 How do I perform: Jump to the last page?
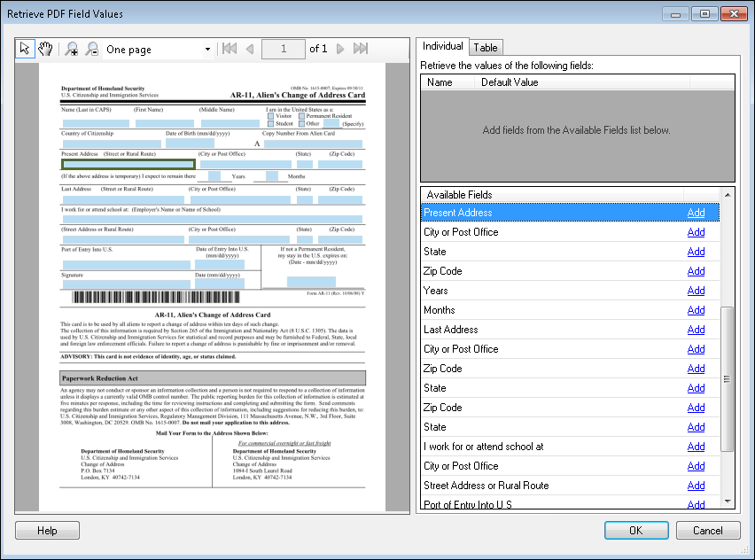(x=360, y=49)
